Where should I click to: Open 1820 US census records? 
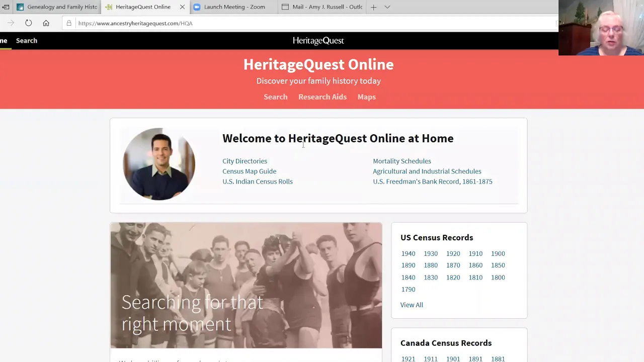453,278
